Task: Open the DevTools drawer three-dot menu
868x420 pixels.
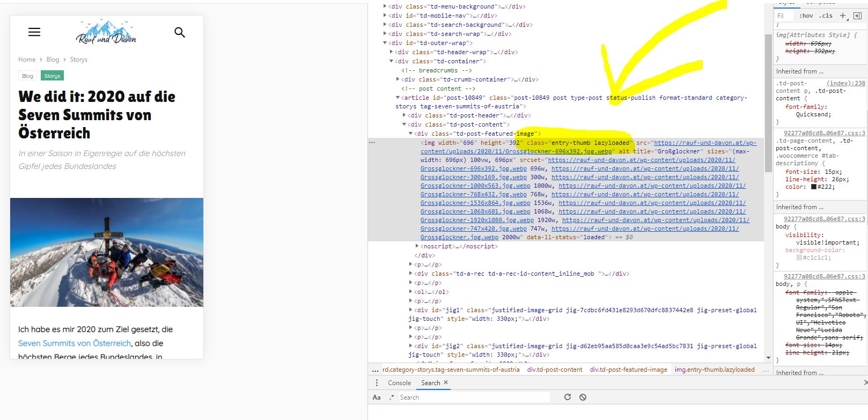Action: pos(377,383)
